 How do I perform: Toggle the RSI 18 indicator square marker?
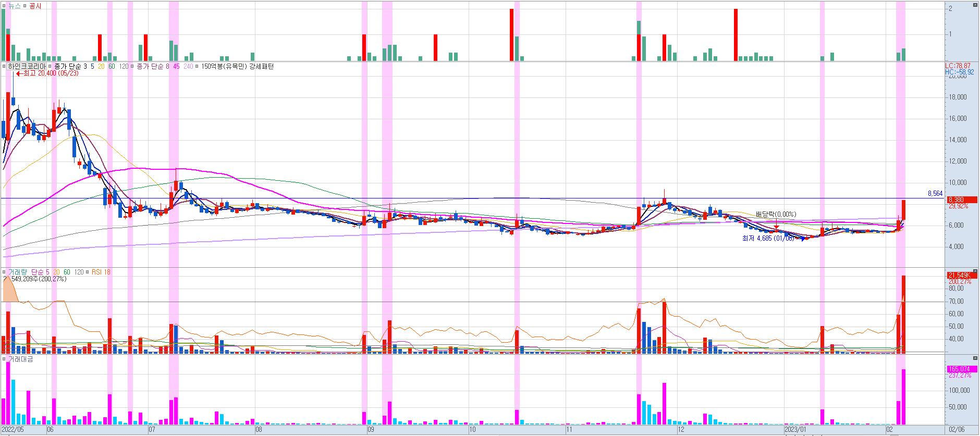click(x=88, y=272)
